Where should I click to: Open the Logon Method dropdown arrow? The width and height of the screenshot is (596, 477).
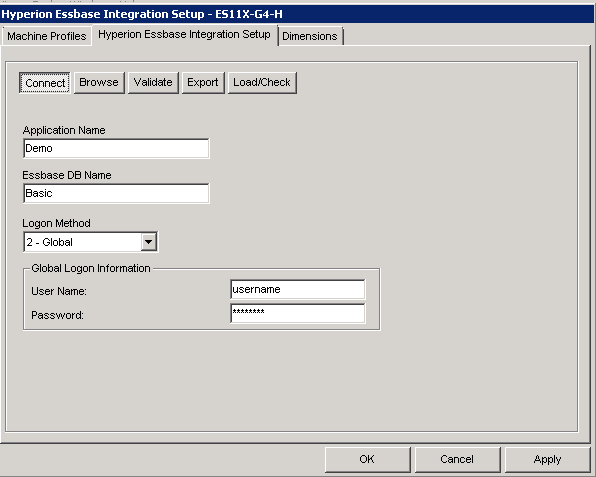(x=149, y=242)
